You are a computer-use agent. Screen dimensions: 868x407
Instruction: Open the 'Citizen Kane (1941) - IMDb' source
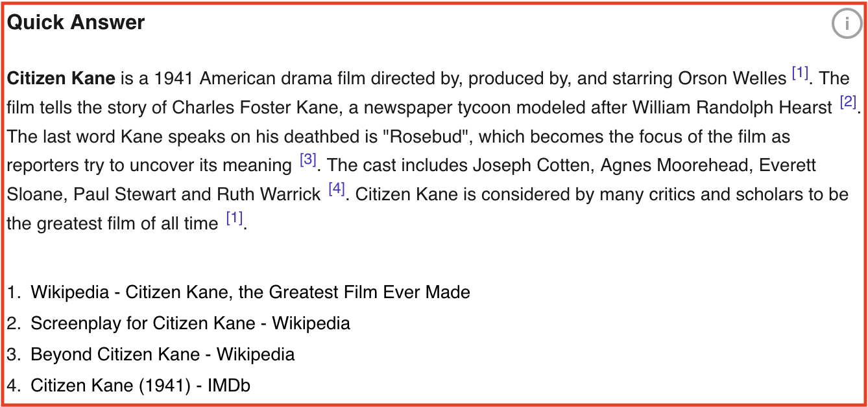coord(140,386)
